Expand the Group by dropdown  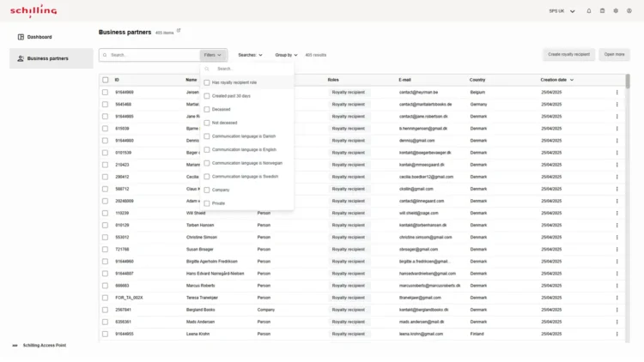tap(286, 55)
